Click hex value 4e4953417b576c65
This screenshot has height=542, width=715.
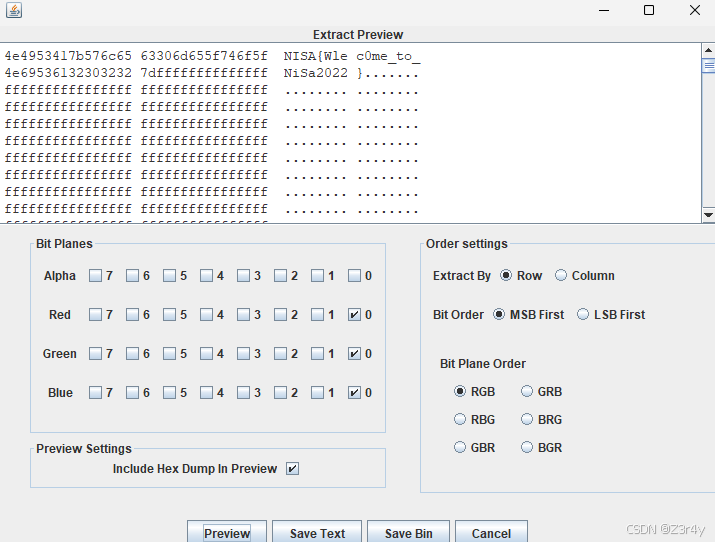(x=68, y=56)
